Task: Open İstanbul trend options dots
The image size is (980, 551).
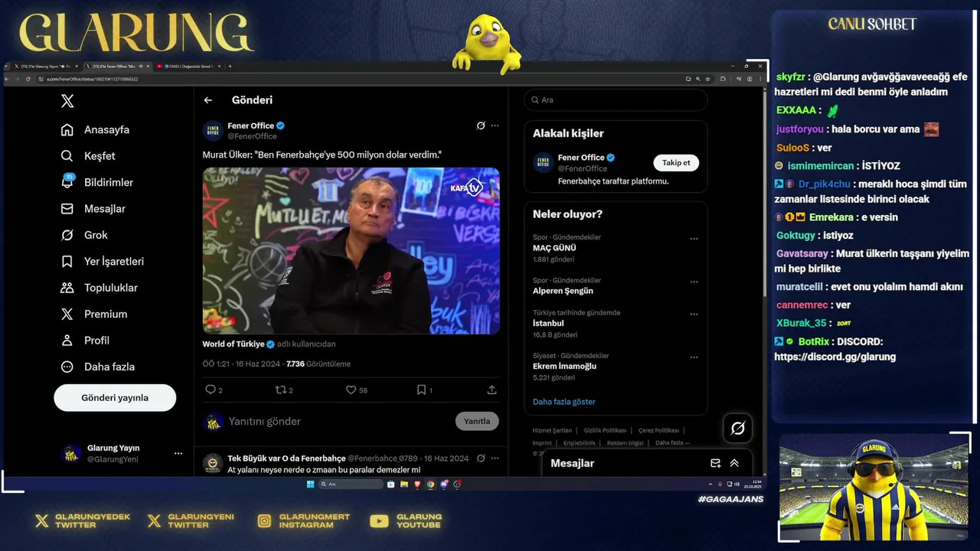Action: click(x=694, y=314)
